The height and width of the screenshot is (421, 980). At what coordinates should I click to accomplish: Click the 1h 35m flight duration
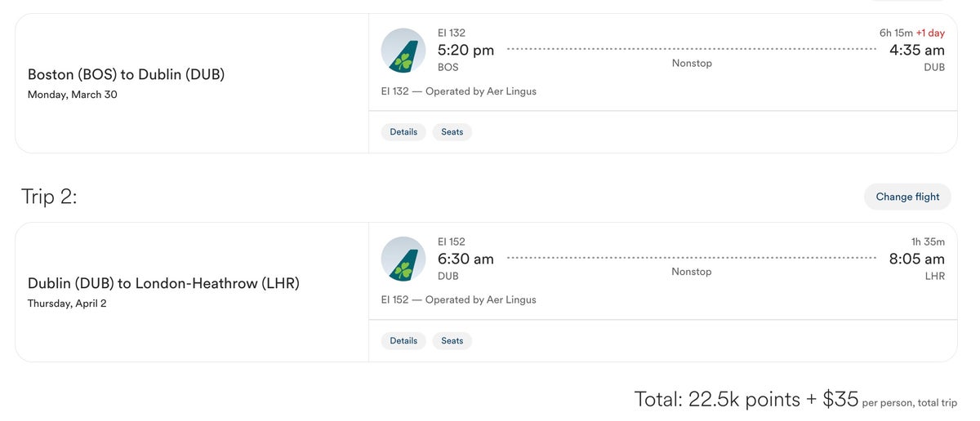tap(928, 242)
